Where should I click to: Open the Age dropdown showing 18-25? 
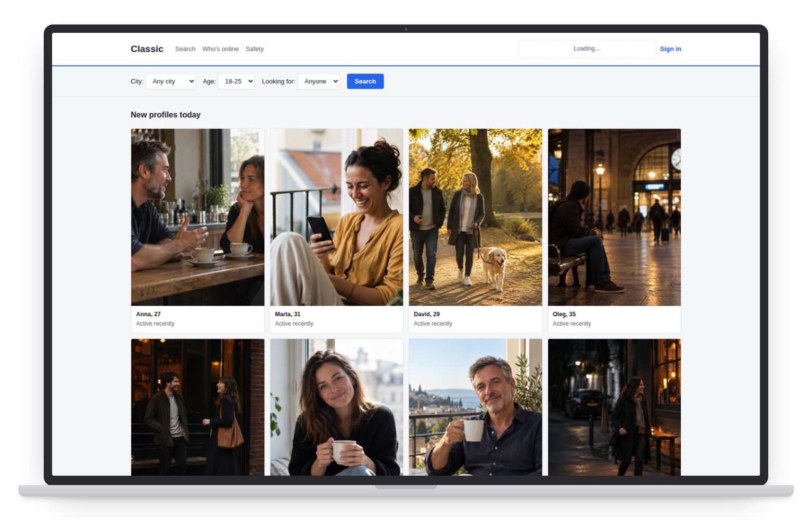tap(236, 81)
